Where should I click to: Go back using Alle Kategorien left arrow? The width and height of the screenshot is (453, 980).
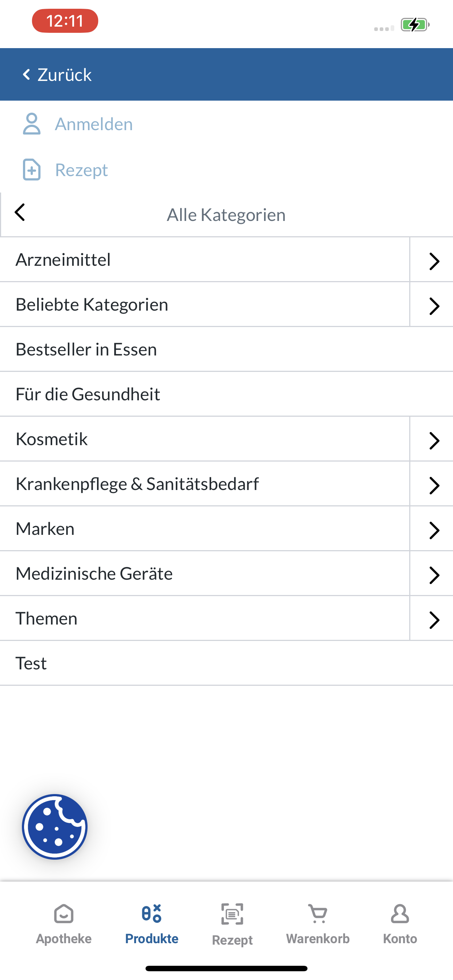[x=20, y=212]
